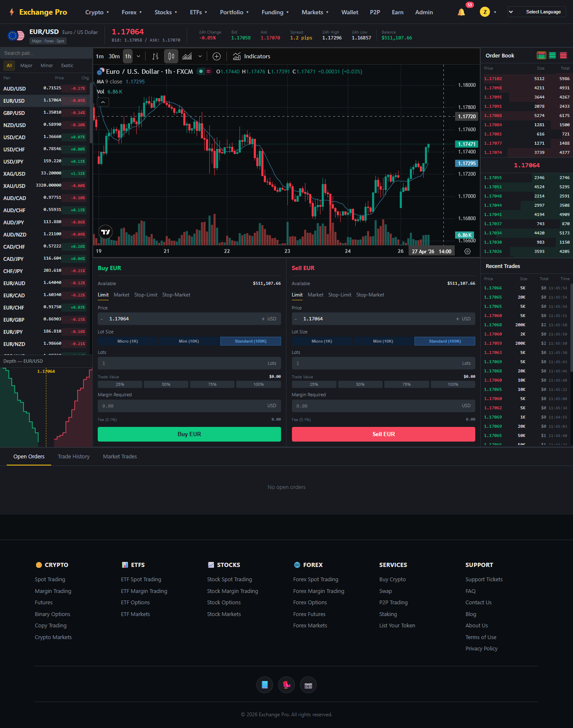
Task: Filter pairs by the Major tab
Action: [x=26, y=65]
